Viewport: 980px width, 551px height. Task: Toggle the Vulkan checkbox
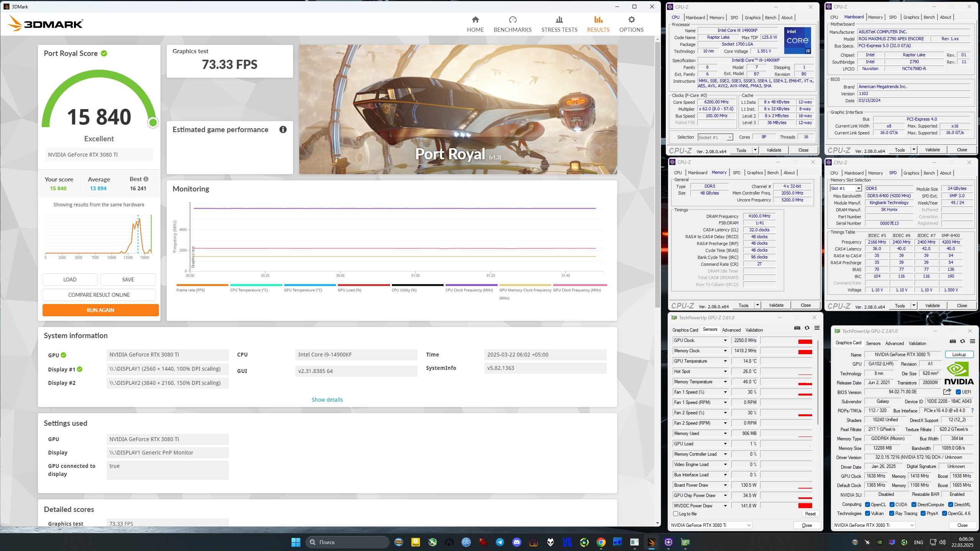[x=867, y=513]
